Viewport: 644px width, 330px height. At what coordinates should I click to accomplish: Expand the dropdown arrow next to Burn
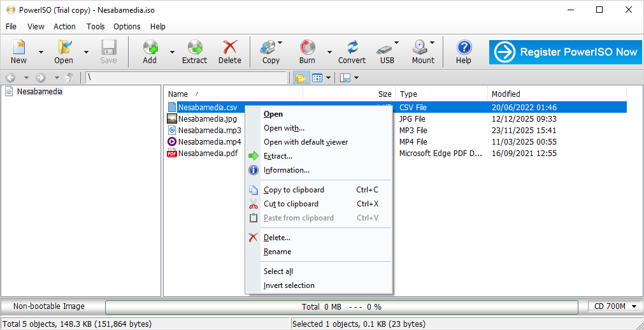tap(329, 52)
